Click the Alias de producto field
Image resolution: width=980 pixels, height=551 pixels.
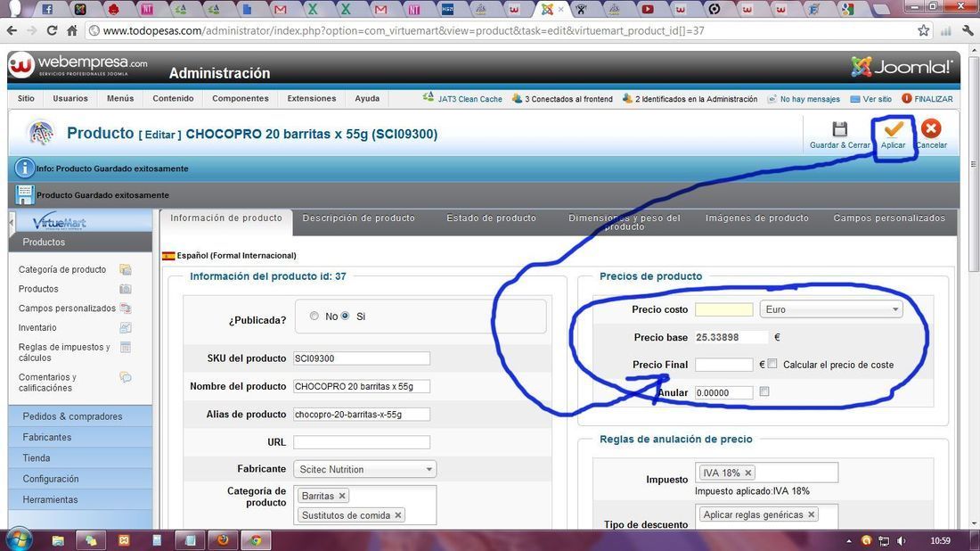tap(361, 414)
